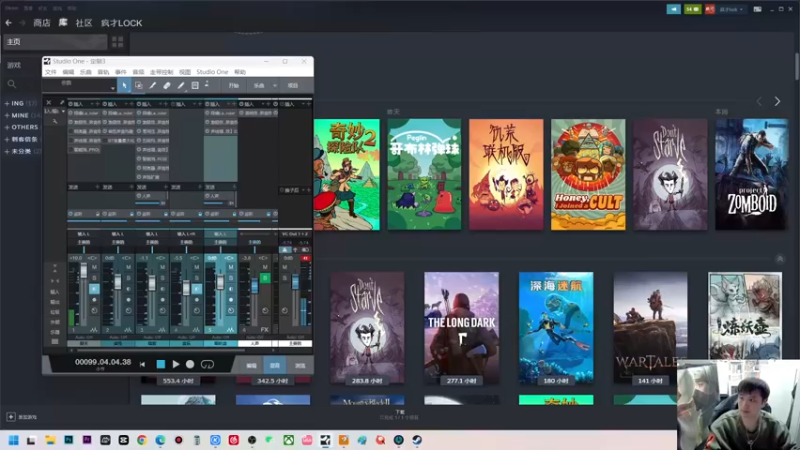
Task: Click the Windows Start button
Action: [14, 440]
